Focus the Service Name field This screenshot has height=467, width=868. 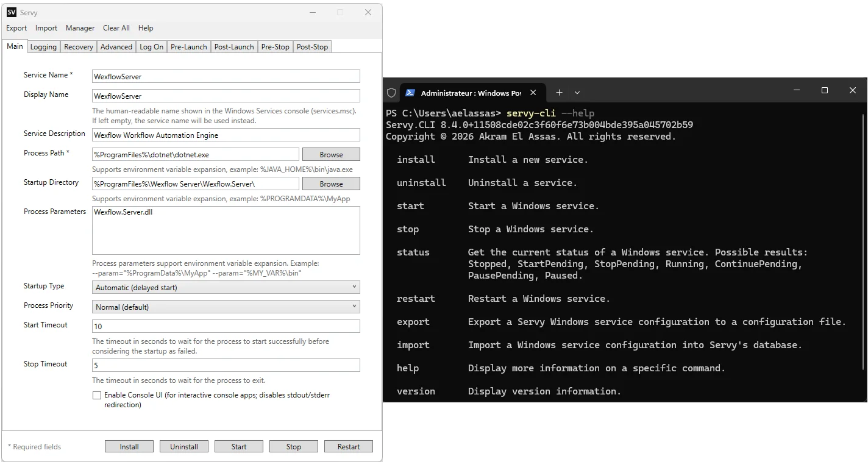[x=226, y=76]
